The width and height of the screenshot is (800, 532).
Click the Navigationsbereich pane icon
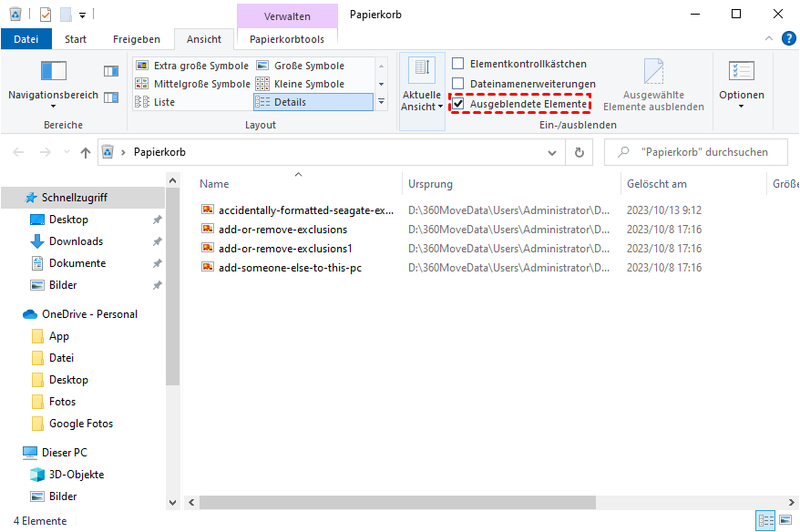click(x=54, y=71)
